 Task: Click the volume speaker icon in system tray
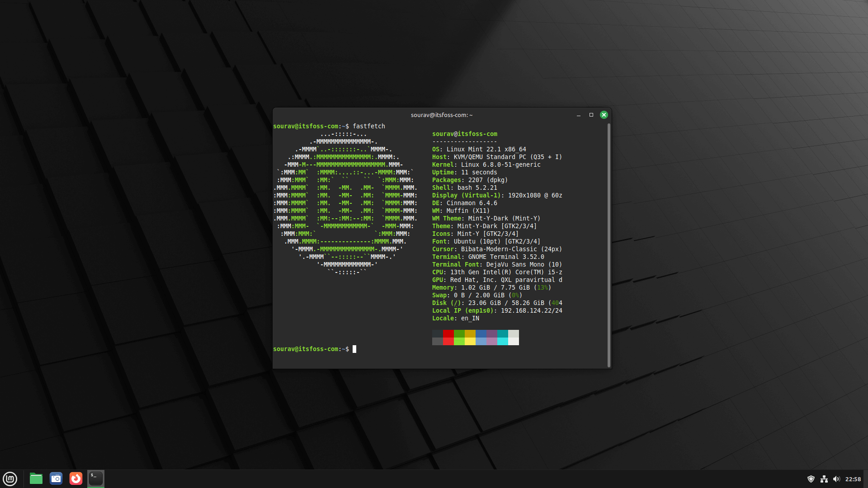tap(838, 479)
